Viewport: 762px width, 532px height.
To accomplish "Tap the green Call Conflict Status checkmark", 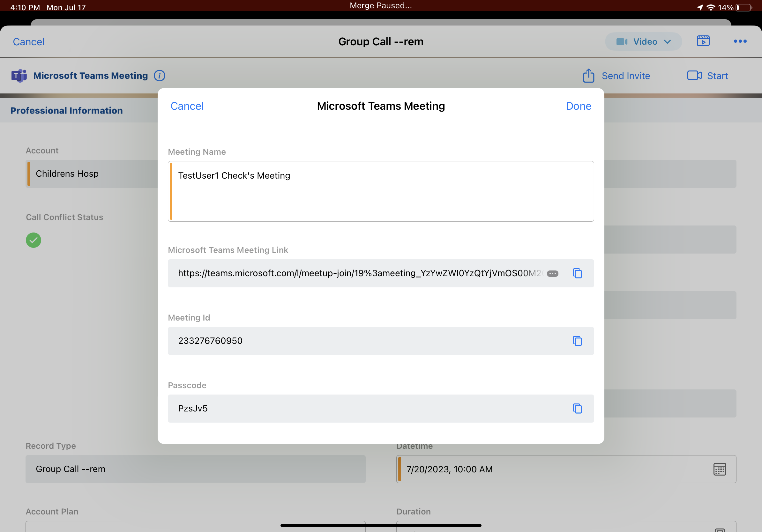I will (34, 240).
